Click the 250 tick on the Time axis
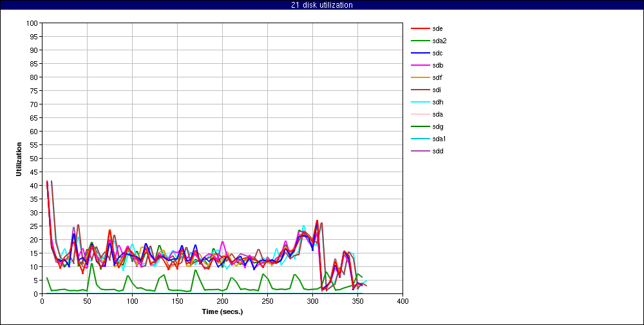644x325 pixels. point(267,301)
